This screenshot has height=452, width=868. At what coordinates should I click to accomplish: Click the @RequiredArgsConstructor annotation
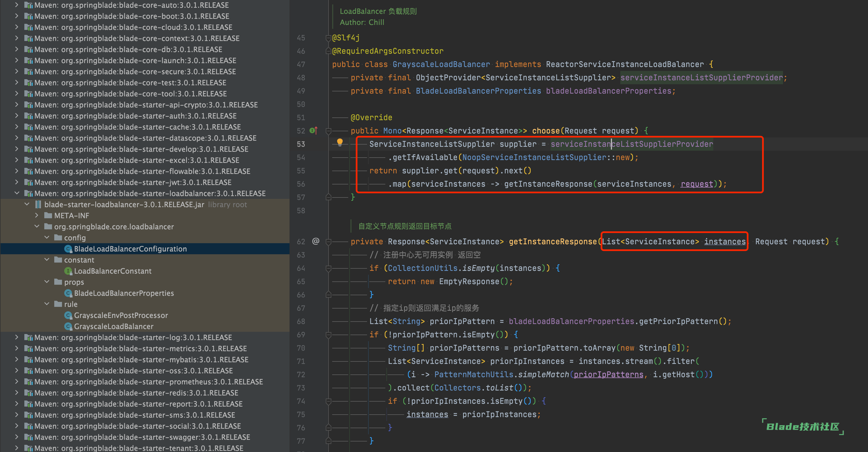tap(388, 51)
